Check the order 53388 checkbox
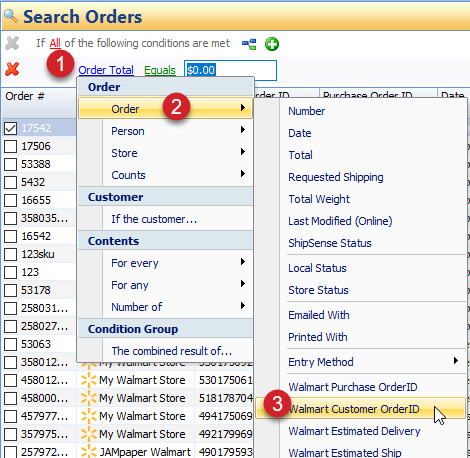The width and height of the screenshot is (470, 458). [11, 164]
